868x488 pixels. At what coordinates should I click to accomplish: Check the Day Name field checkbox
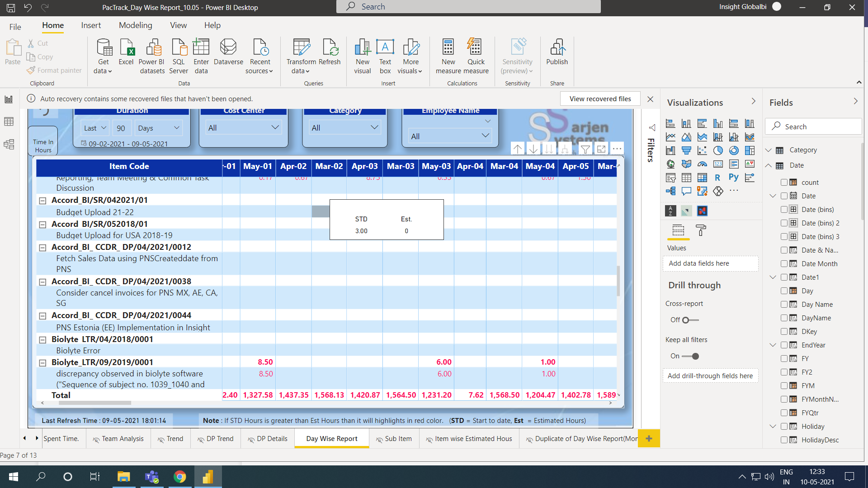pyautogui.click(x=784, y=304)
